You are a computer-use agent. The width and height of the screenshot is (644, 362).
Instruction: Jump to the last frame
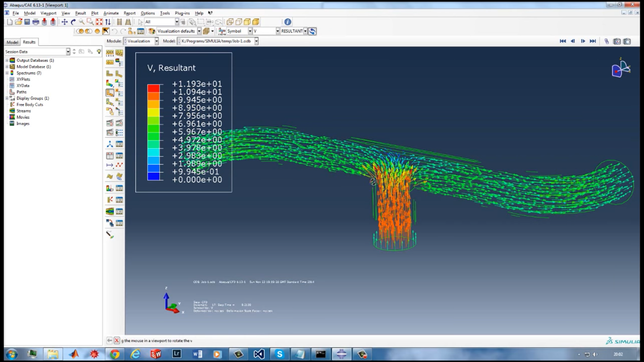[x=593, y=41]
